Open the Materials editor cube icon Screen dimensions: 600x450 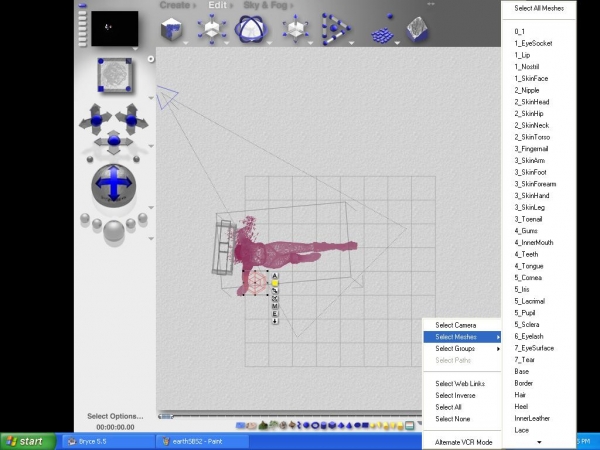(171, 29)
